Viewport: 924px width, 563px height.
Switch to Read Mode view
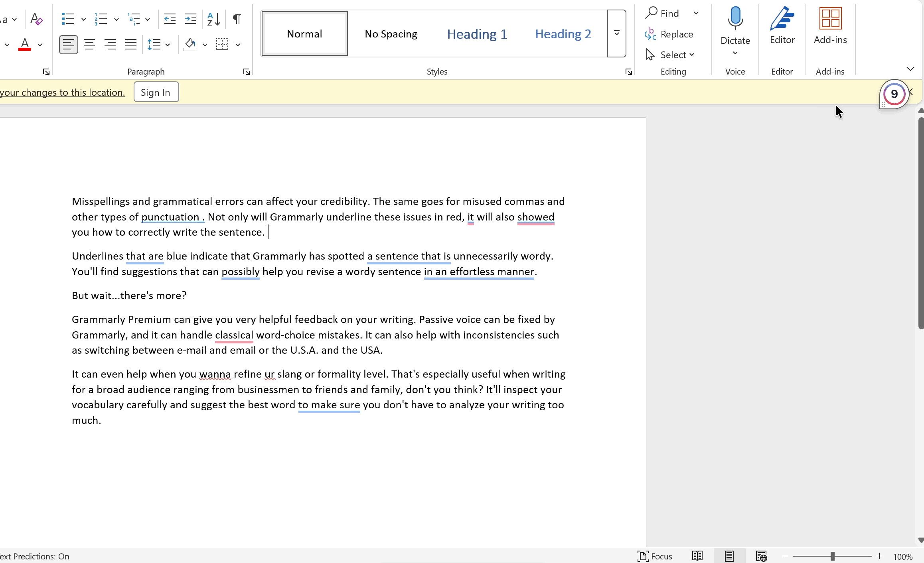697,556
